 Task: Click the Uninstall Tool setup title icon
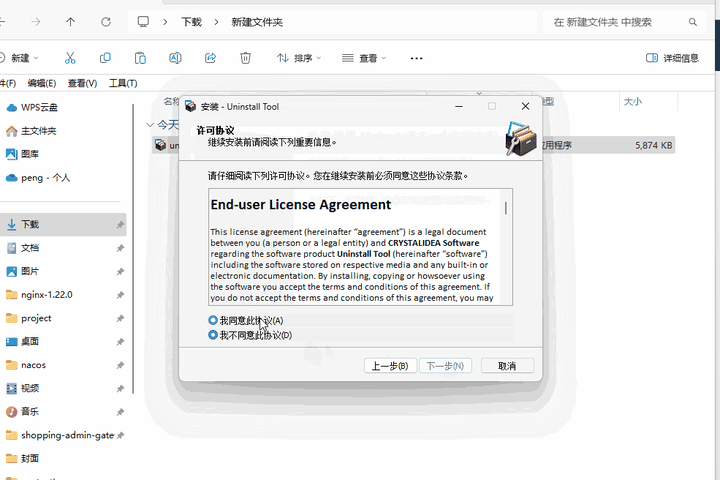click(x=191, y=107)
